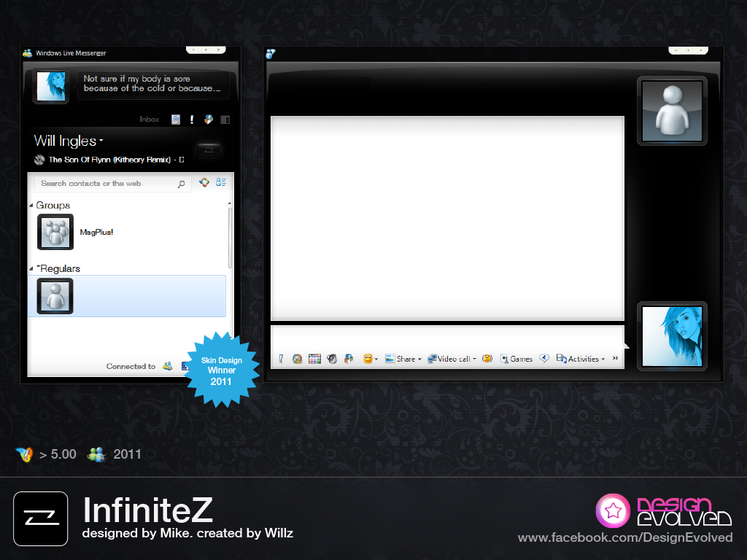747x560 pixels.
Task: Open the color palette grid icon
Action: click(x=314, y=359)
